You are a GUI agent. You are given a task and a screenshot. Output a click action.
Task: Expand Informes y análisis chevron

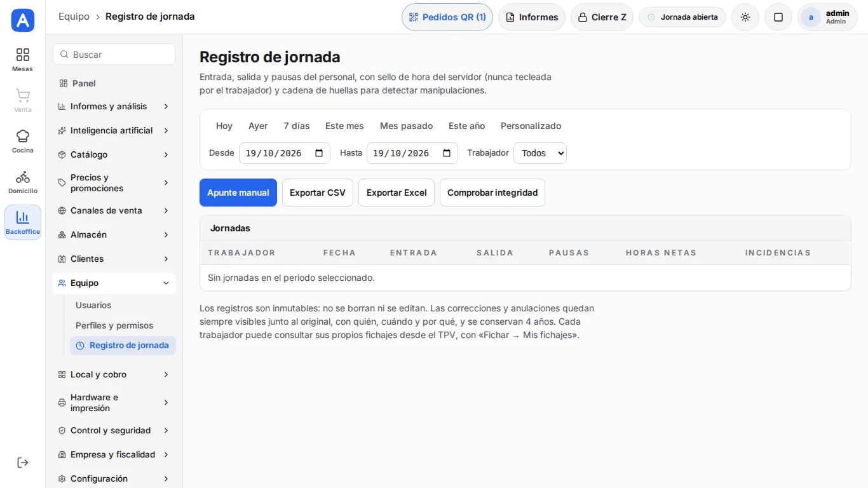click(x=166, y=106)
